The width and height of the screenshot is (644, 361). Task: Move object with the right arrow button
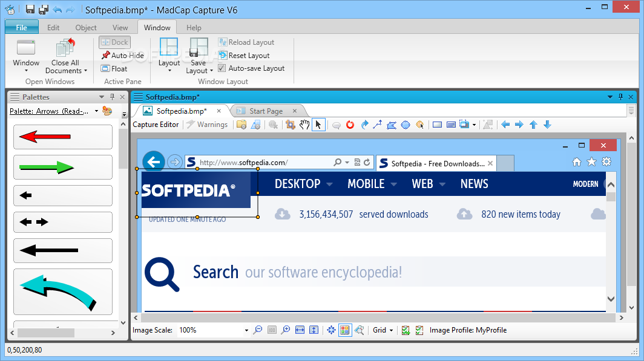coord(519,125)
